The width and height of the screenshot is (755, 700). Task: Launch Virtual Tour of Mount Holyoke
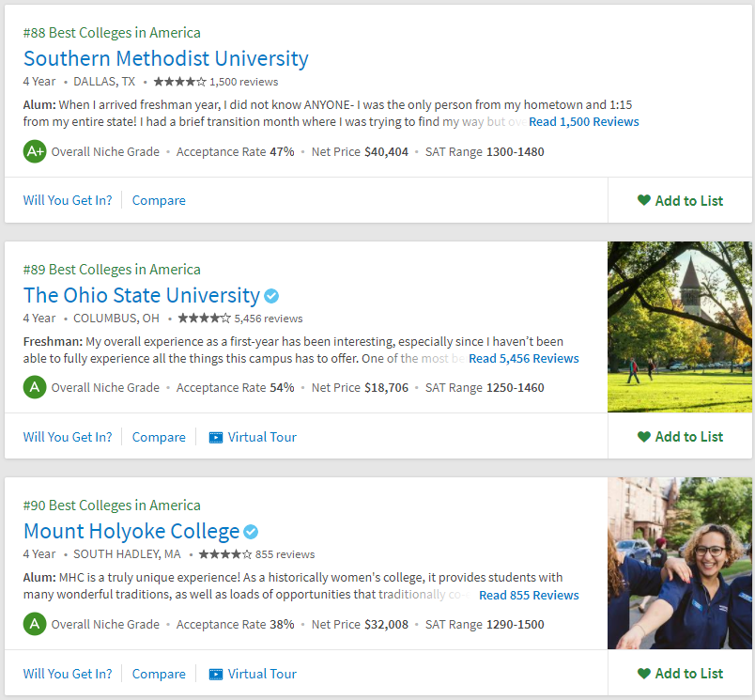tap(253, 674)
